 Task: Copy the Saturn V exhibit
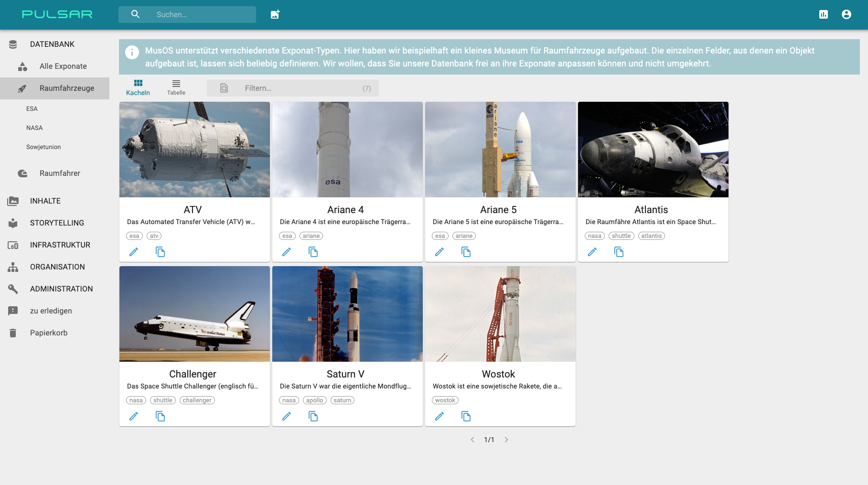313,416
